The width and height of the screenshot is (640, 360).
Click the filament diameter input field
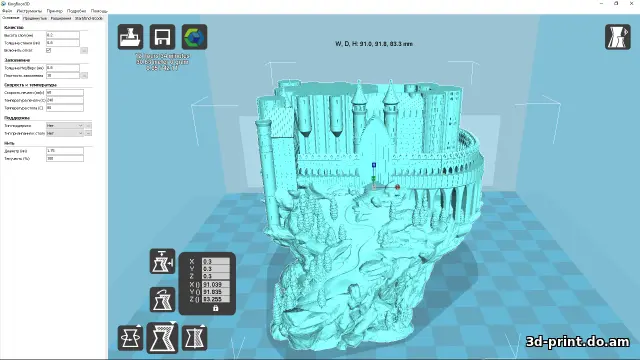pos(65,151)
